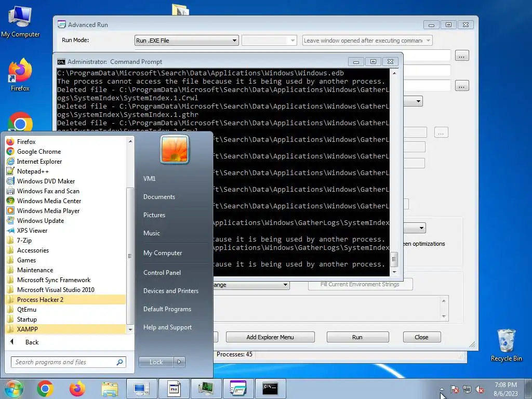The image size is (532, 399).
Task: Click Run button in Advanced Run
Action: click(x=357, y=337)
